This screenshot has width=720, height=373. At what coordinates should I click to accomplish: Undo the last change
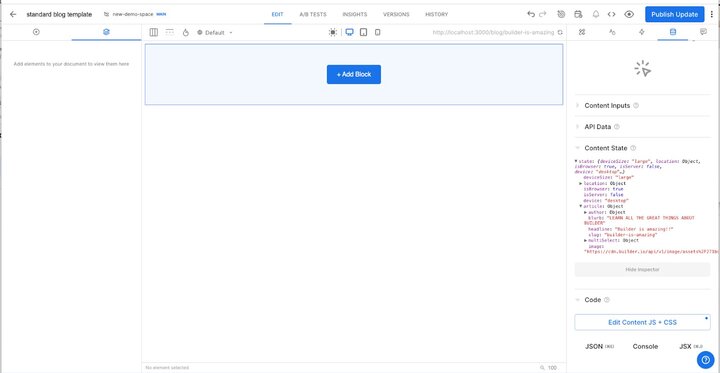pyautogui.click(x=531, y=14)
